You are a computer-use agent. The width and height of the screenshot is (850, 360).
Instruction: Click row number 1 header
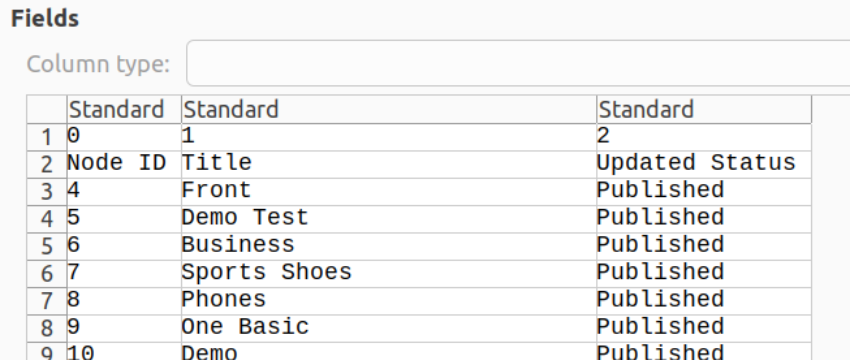47,137
